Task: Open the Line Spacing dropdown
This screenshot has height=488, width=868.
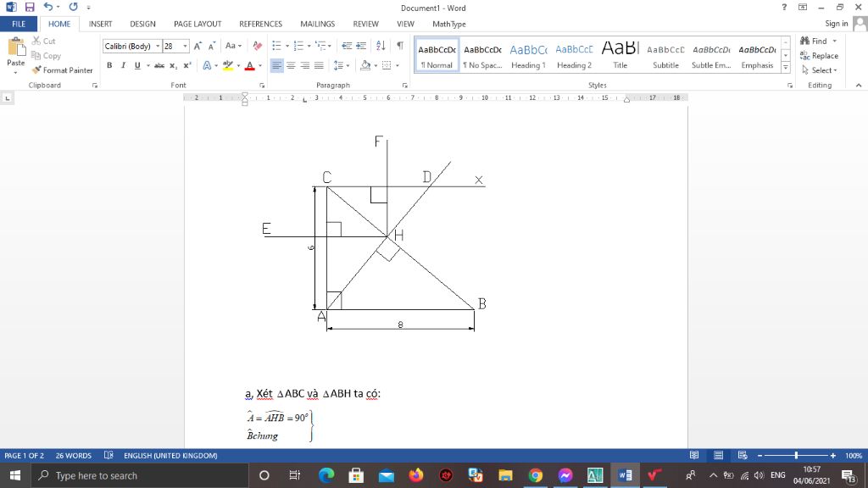Action: (x=342, y=65)
